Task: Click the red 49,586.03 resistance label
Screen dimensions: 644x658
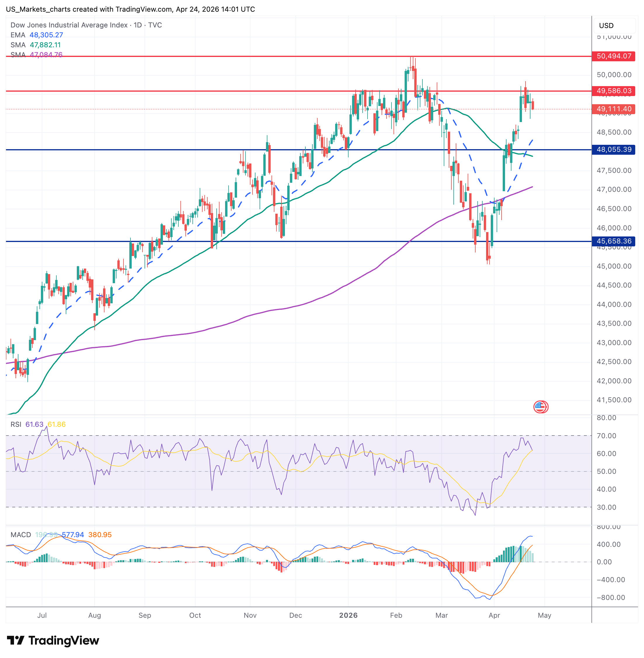Action: 613,91
